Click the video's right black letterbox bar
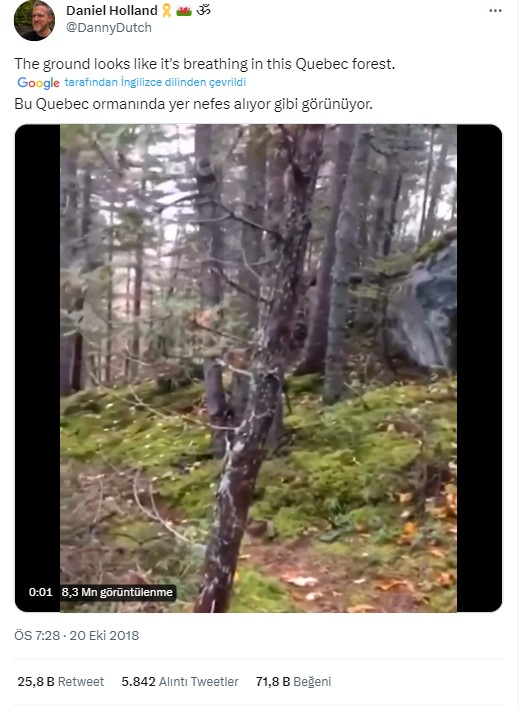Screen dimensions: 520x708 (x=479, y=368)
